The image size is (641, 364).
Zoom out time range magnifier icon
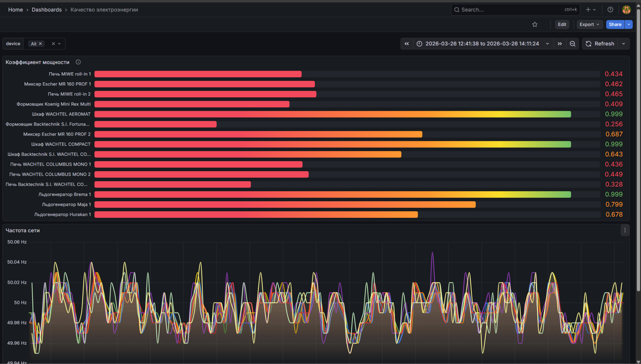tap(572, 44)
